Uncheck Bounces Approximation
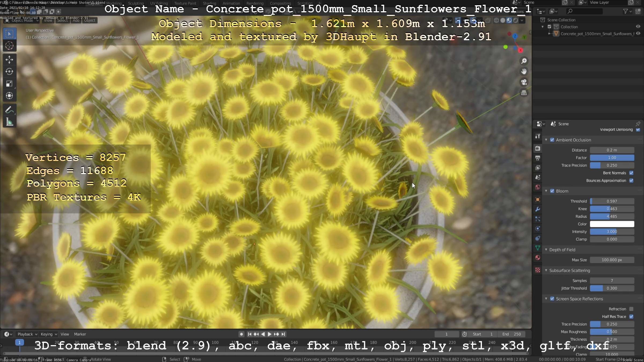This screenshot has width=644, height=362. tap(631, 180)
